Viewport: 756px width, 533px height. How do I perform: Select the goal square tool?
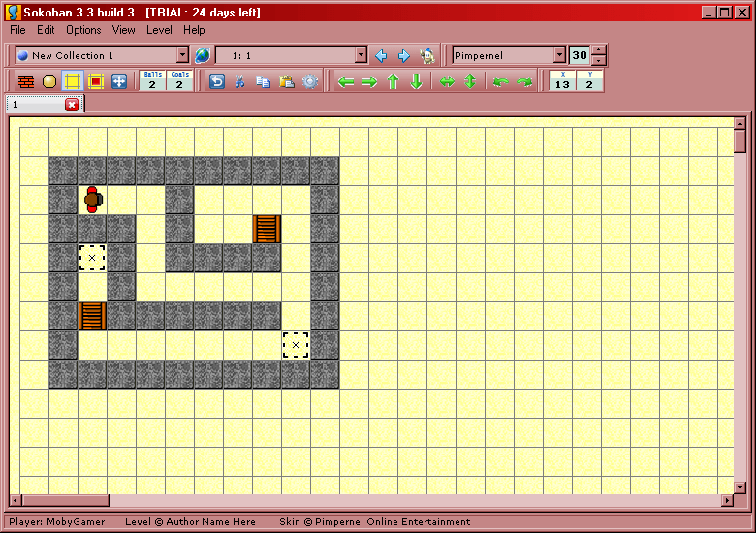pyautogui.click(x=95, y=81)
